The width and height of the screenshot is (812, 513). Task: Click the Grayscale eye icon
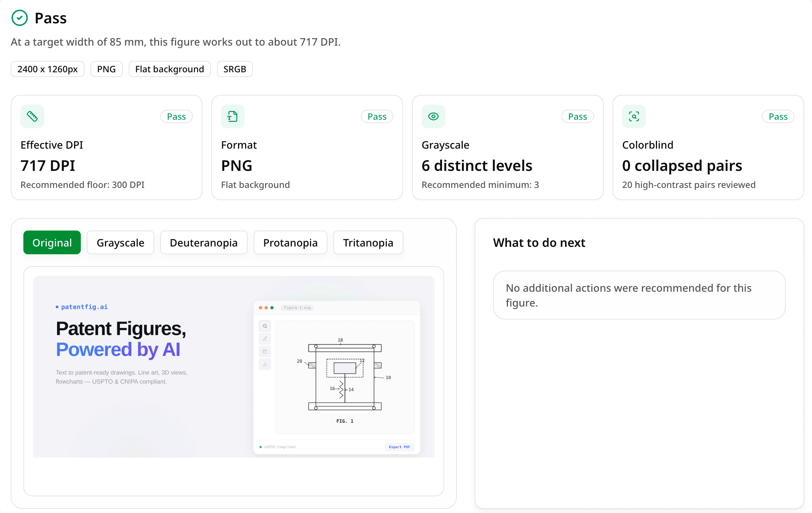433,116
